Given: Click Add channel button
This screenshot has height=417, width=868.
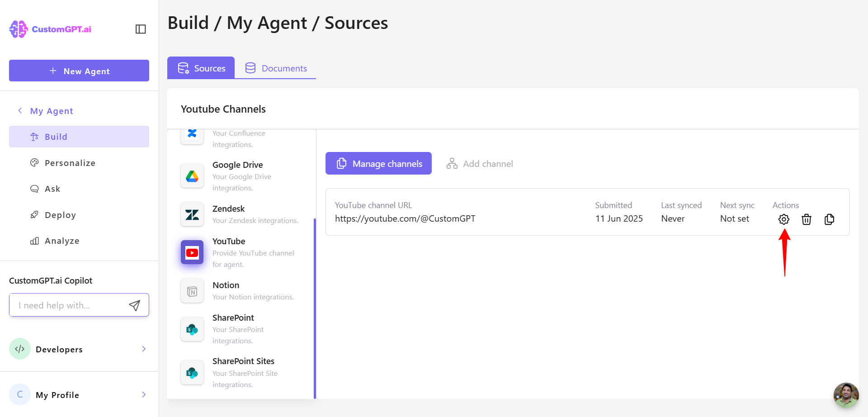Looking at the screenshot, I should point(480,163).
